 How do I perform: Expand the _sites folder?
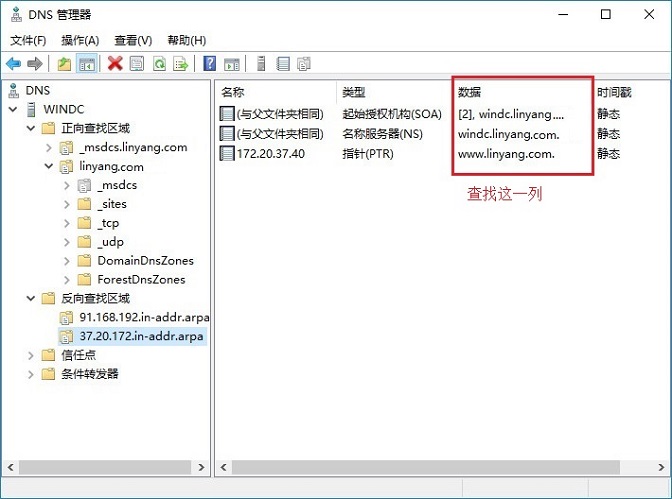tap(67, 204)
